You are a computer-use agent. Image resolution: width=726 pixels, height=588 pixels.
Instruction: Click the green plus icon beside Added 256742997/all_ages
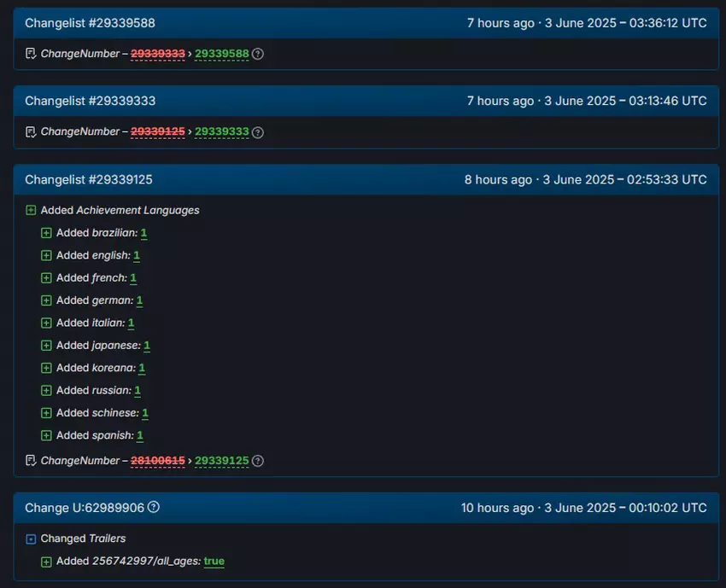tap(46, 561)
